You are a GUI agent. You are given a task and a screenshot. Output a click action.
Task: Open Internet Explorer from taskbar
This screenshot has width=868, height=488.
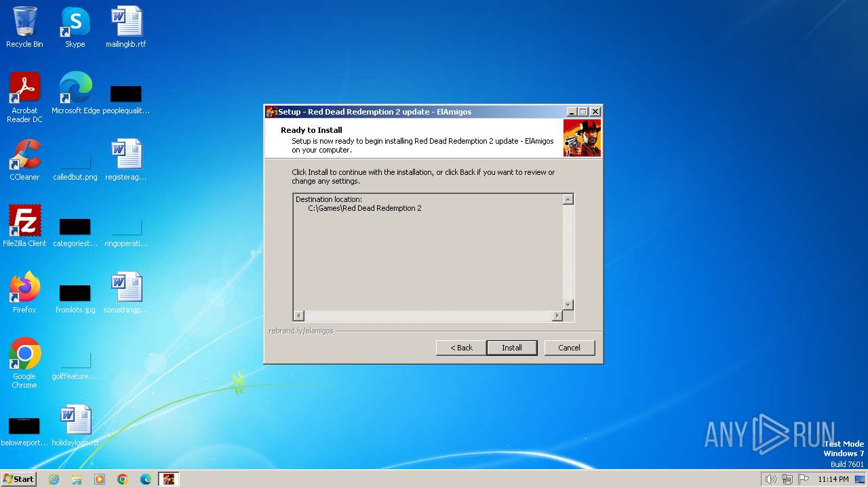coord(54,479)
